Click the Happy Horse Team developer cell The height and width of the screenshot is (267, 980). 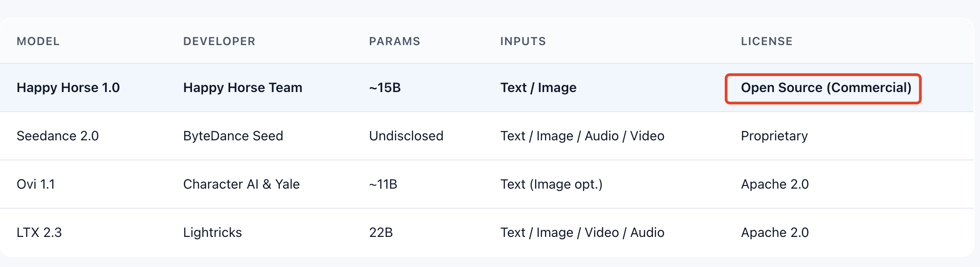[x=242, y=87]
